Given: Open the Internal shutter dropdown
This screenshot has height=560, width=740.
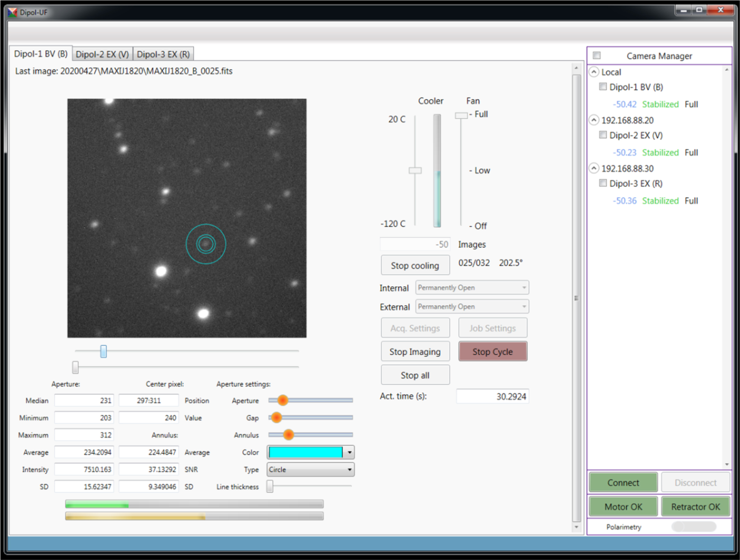Looking at the screenshot, I should point(472,288).
